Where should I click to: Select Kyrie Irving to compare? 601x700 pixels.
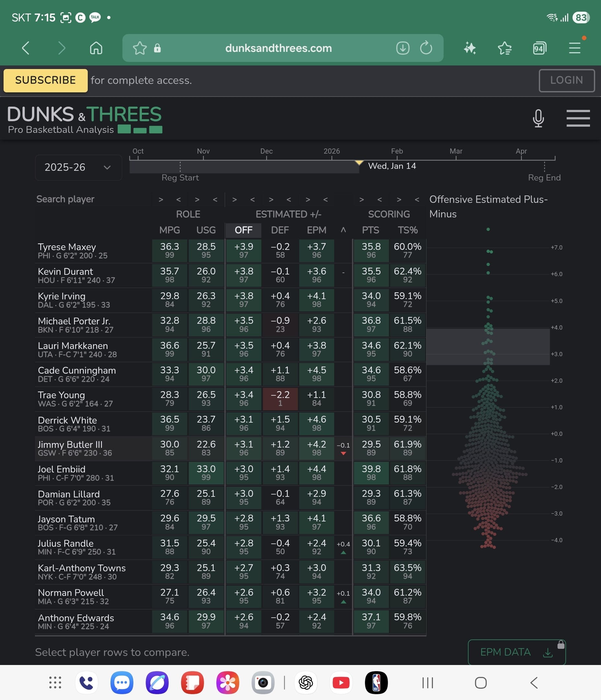coord(231,300)
